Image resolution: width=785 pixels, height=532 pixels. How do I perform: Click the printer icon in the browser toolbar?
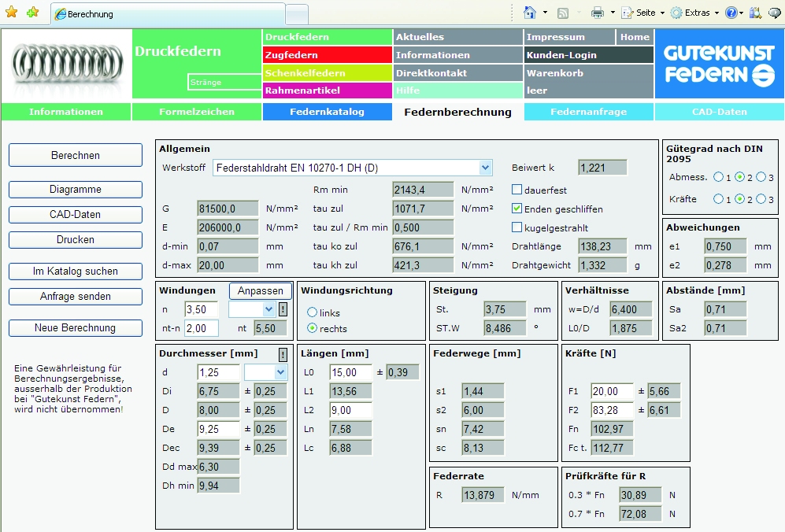(598, 13)
